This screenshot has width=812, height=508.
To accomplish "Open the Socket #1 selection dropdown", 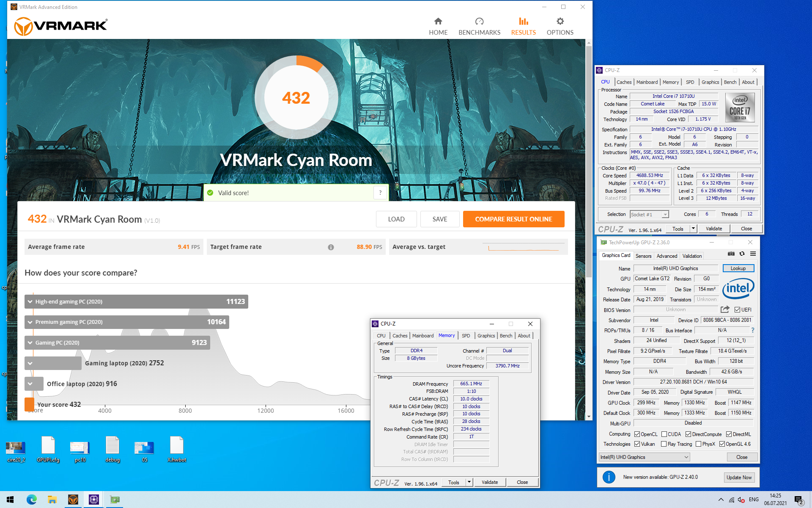I will [x=649, y=215].
